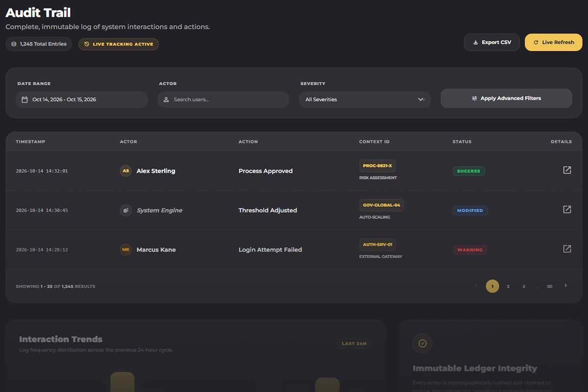This screenshot has width=588, height=392.
Task: Click the Audit Trail page title
Action: [x=38, y=13]
